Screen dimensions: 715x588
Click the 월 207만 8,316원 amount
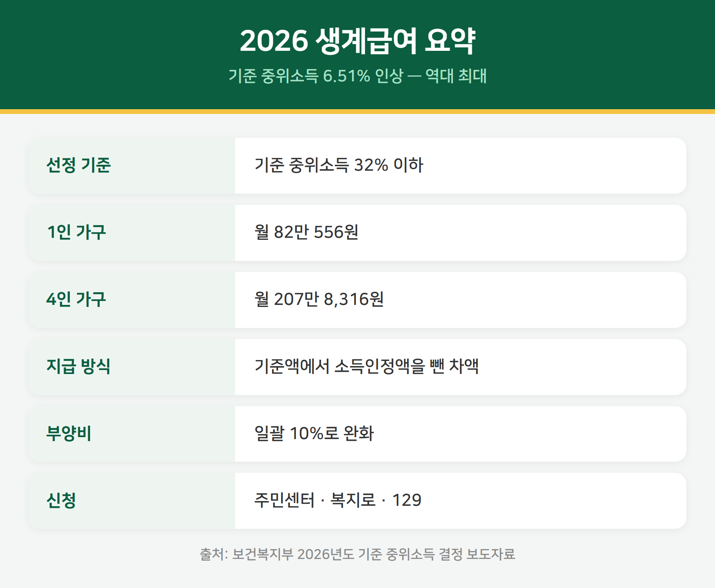tap(319, 299)
